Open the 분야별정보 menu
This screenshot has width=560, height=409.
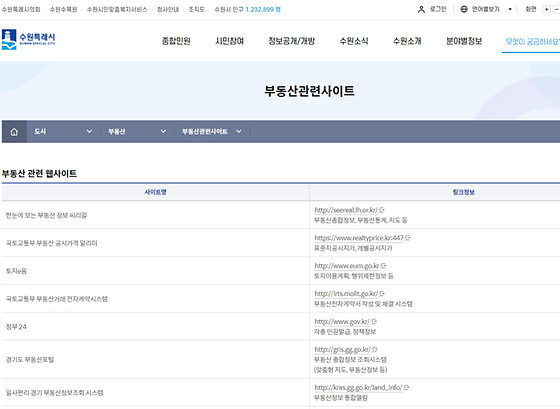pyautogui.click(x=464, y=41)
